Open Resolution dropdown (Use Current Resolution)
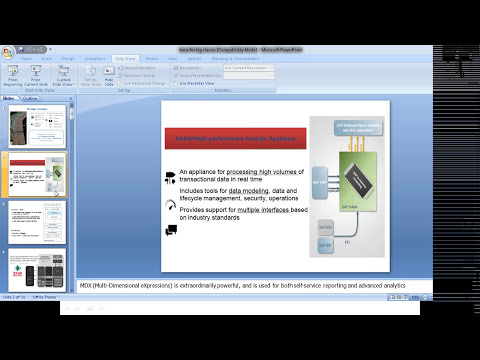 point(249,68)
